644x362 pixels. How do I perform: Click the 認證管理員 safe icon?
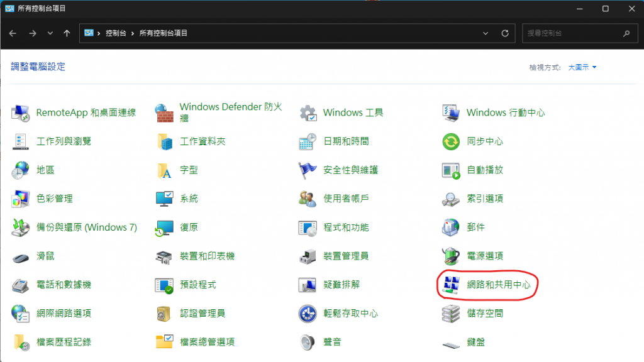point(164,314)
